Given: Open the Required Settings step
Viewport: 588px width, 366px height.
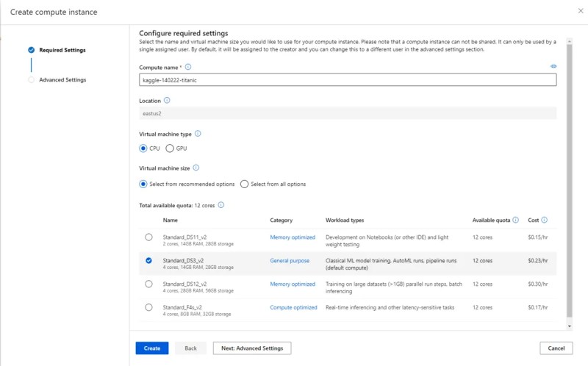Looking at the screenshot, I should [x=62, y=50].
